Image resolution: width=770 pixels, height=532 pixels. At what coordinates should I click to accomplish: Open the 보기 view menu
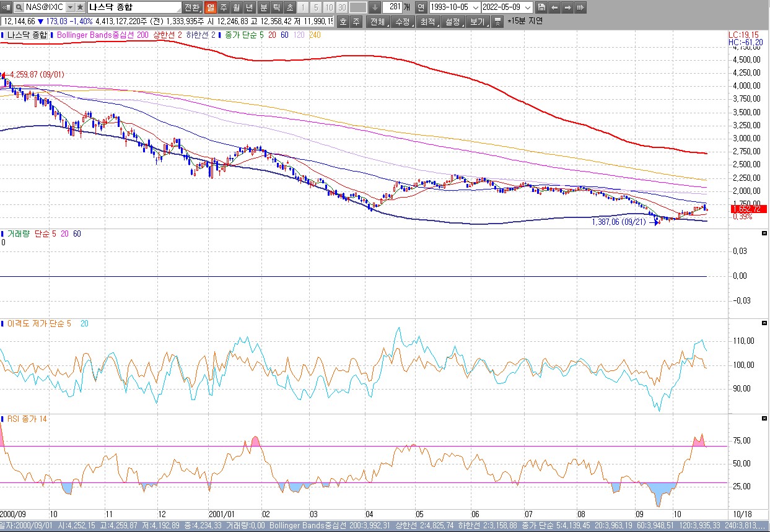pos(477,22)
